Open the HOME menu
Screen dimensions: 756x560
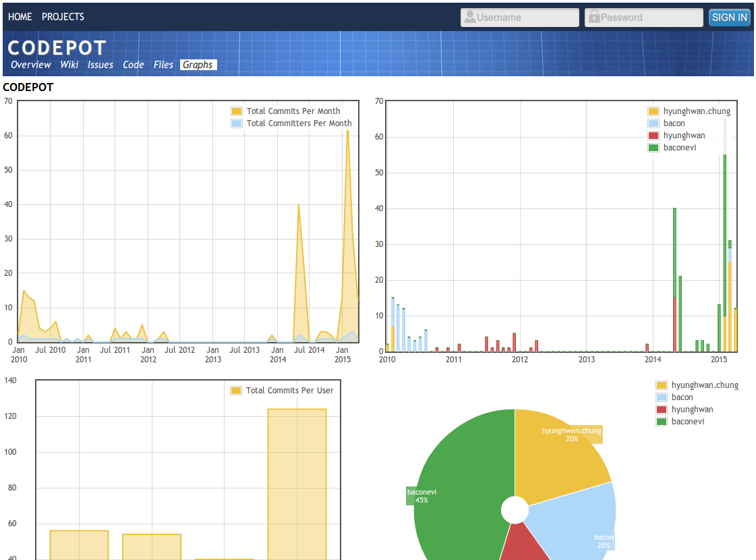pyautogui.click(x=20, y=17)
